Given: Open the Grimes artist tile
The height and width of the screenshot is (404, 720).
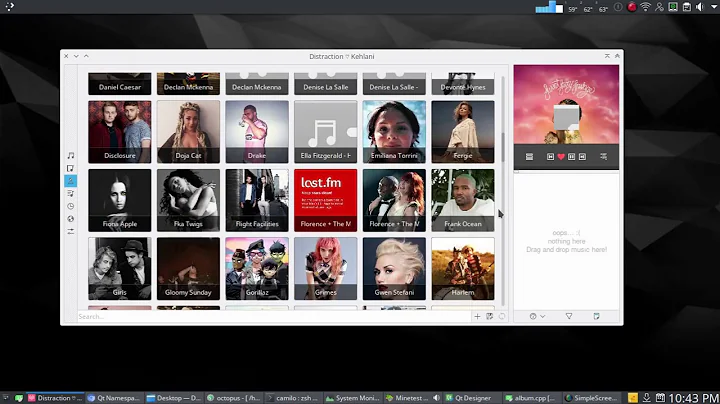Looking at the screenshot, I should click(x=326, y=269).
